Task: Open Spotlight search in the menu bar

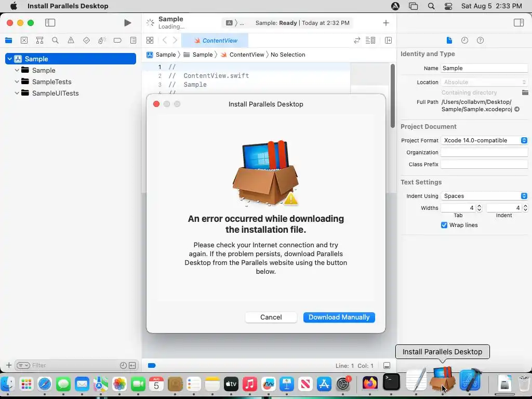Action: 431,6
